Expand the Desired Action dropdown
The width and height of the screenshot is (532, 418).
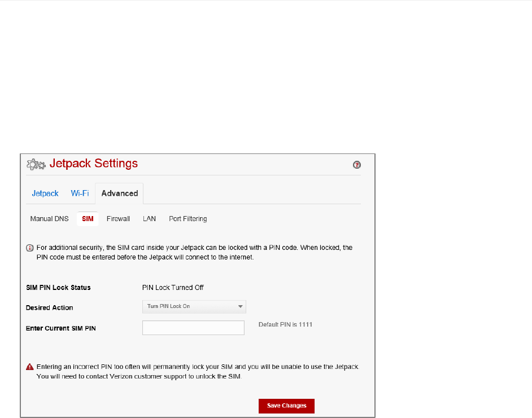[x=194, y=306]
